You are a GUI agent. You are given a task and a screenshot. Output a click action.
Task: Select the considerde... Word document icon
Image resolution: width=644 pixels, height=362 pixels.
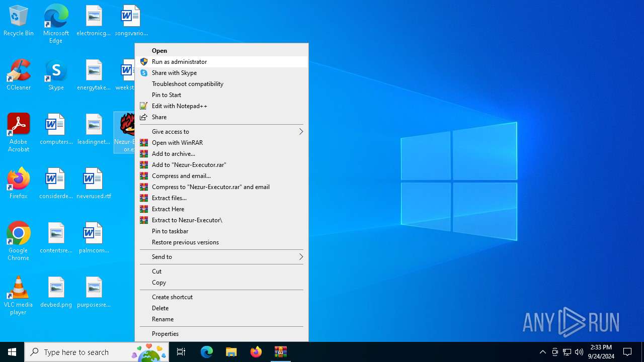coord(56,184)
